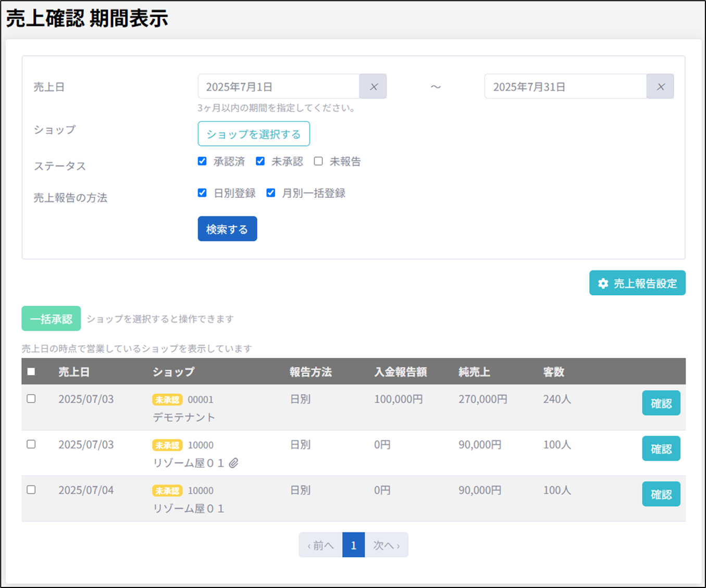
Task: Enable the 未報告 status checkbox
Action: point(318,161)
